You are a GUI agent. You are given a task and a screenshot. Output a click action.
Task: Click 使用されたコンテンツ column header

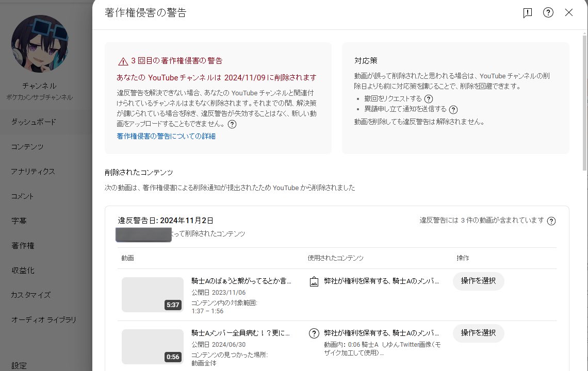(x=336, y=258)
